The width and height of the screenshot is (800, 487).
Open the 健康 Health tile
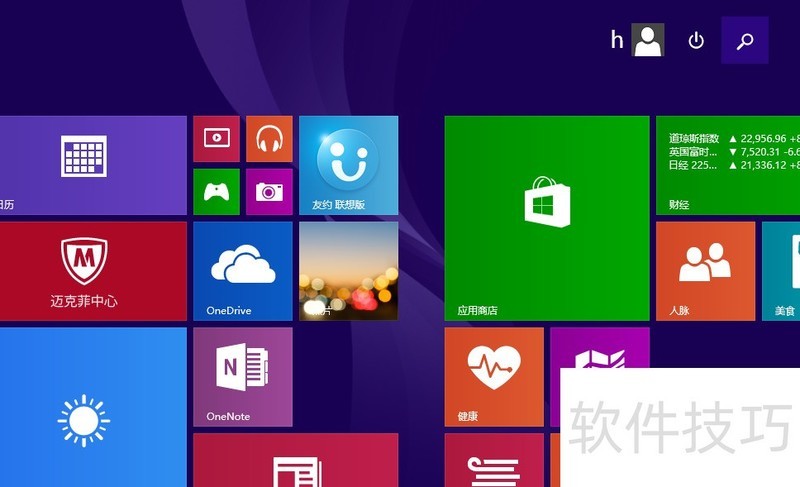pyautogui.click(x=494, y=377)
